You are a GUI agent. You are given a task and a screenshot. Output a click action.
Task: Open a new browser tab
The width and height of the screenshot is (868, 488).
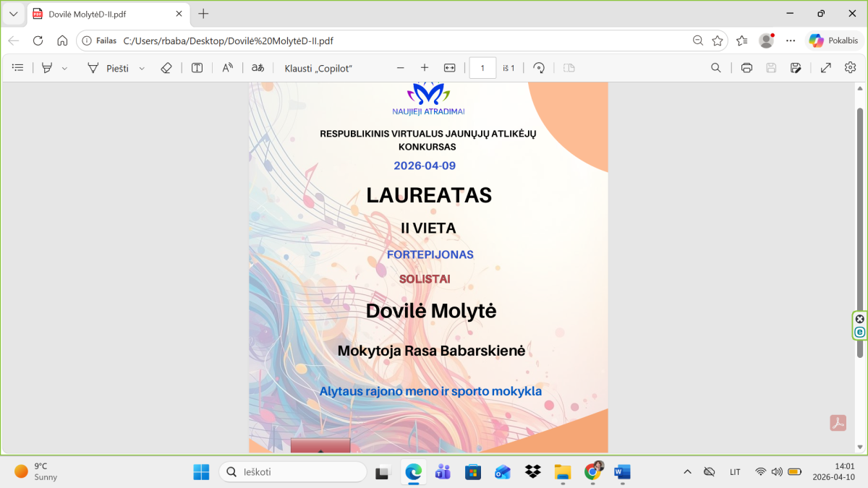coord(203,14)
